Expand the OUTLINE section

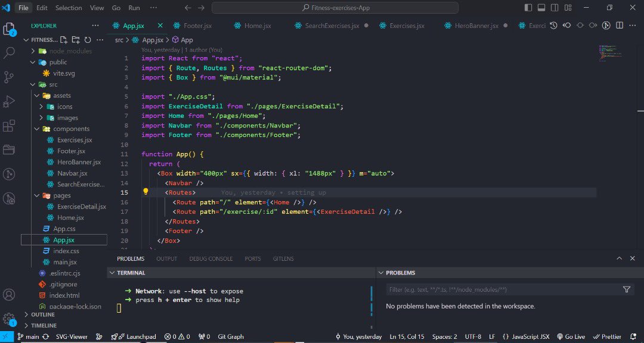click(x=43, y=314)
